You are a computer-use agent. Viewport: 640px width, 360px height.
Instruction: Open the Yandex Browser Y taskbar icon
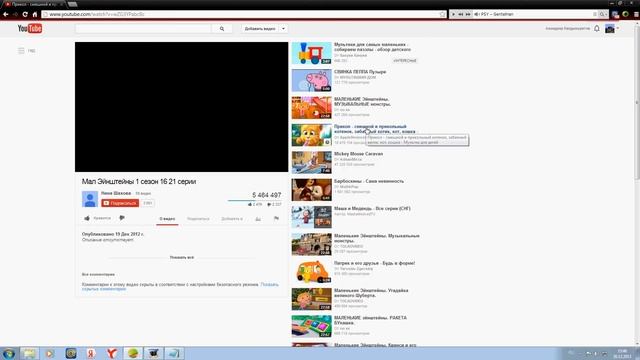tap(112, 353)
